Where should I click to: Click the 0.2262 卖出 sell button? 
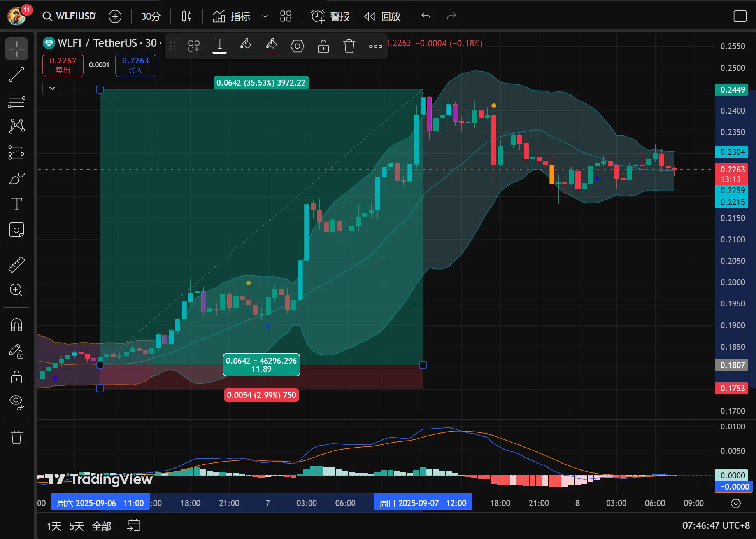tap(63, 65)
